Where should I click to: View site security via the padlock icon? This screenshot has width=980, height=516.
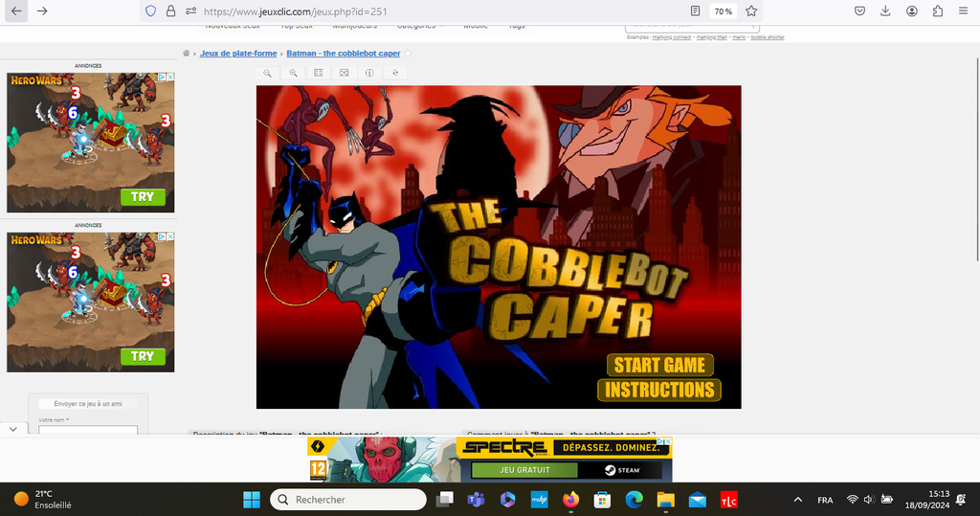point(170,11)
